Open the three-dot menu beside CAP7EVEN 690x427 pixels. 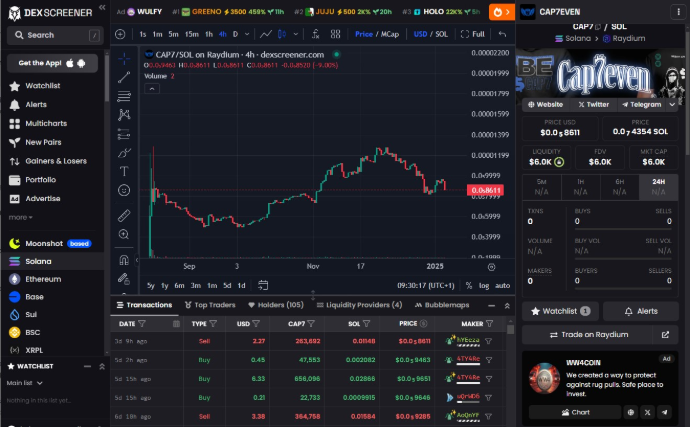678,12
